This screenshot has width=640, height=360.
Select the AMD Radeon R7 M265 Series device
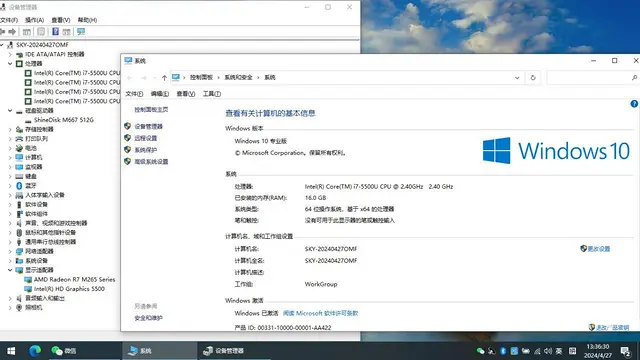pos(74,280)
